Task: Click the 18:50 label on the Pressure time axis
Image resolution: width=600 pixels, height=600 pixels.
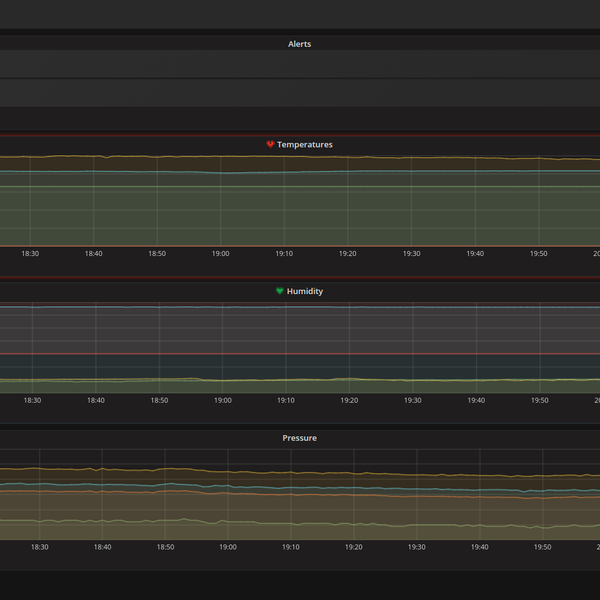Action: click(164, 547)
